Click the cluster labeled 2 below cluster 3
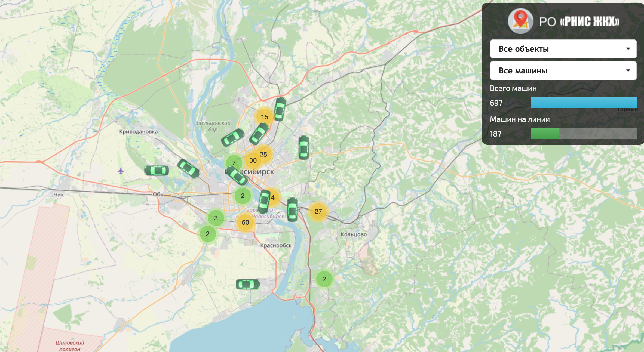 coord(208,234)
